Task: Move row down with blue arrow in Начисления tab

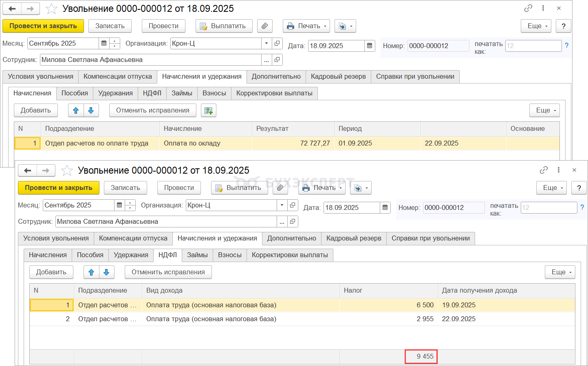Action: click(91, 110)
